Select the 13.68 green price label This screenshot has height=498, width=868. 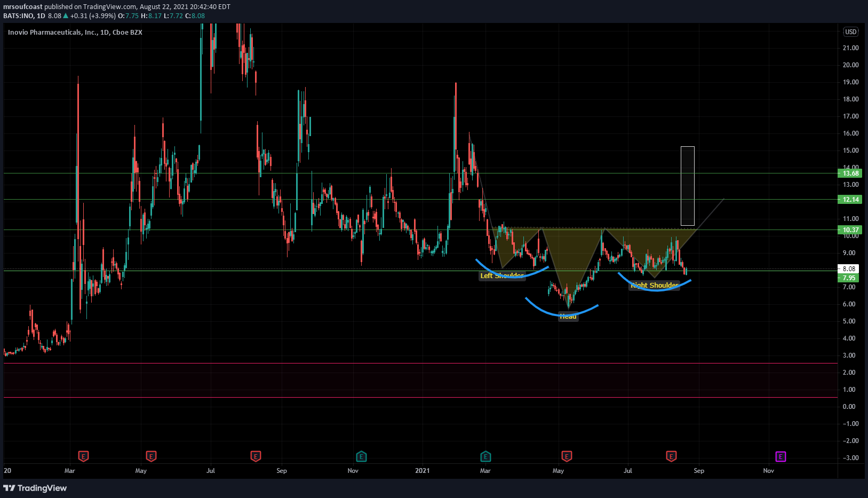[850, 173]
